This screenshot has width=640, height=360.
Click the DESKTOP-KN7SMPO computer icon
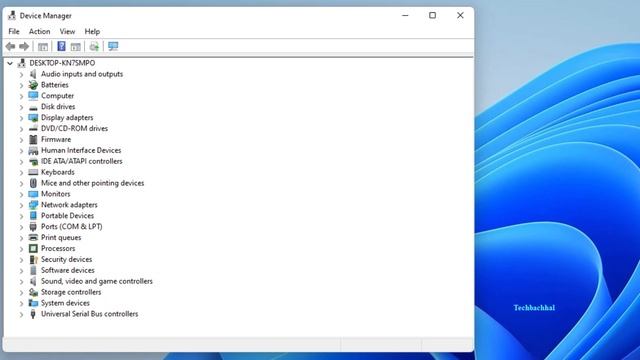point(22,63)
